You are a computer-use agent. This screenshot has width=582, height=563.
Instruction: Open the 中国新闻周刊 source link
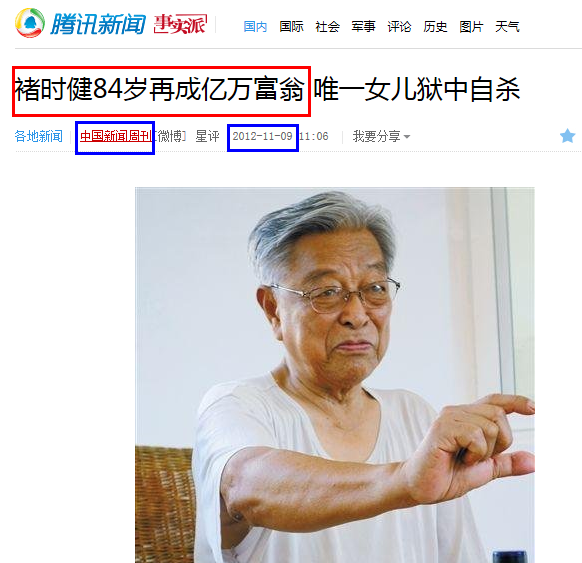[x=116, y=136]
